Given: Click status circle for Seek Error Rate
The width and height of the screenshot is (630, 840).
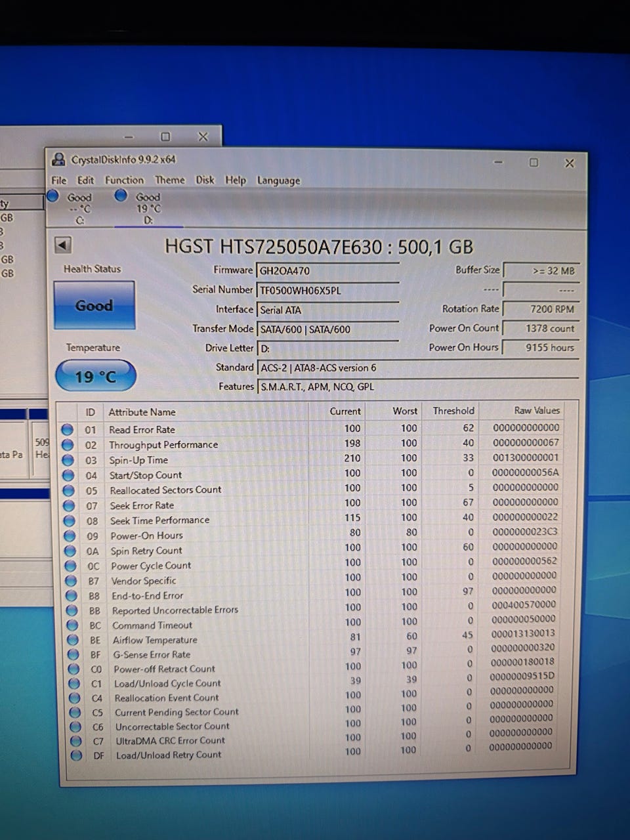Looking at the screenshot, I should pos(68,505).
